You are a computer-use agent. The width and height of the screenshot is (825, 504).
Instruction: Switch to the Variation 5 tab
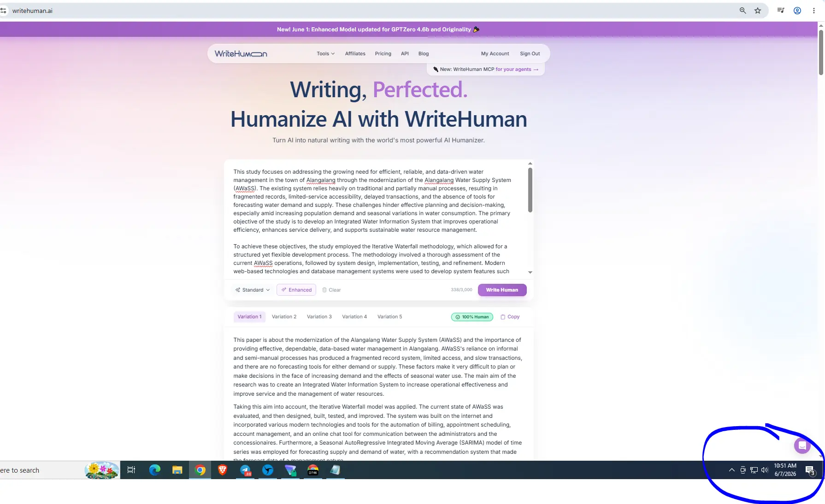click(x=389, y=317)
